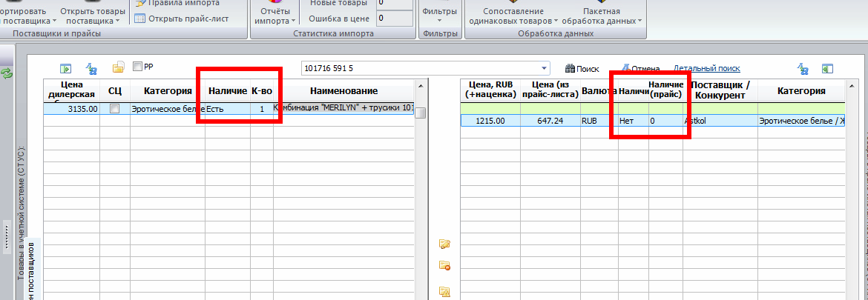
Task: Click left table Категория column header
Action: pos(168,91)
